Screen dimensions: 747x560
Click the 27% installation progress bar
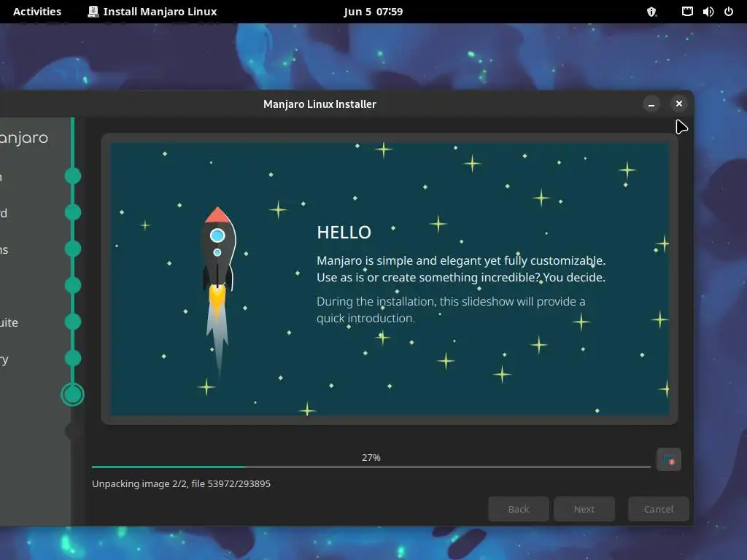pos(371,467)
